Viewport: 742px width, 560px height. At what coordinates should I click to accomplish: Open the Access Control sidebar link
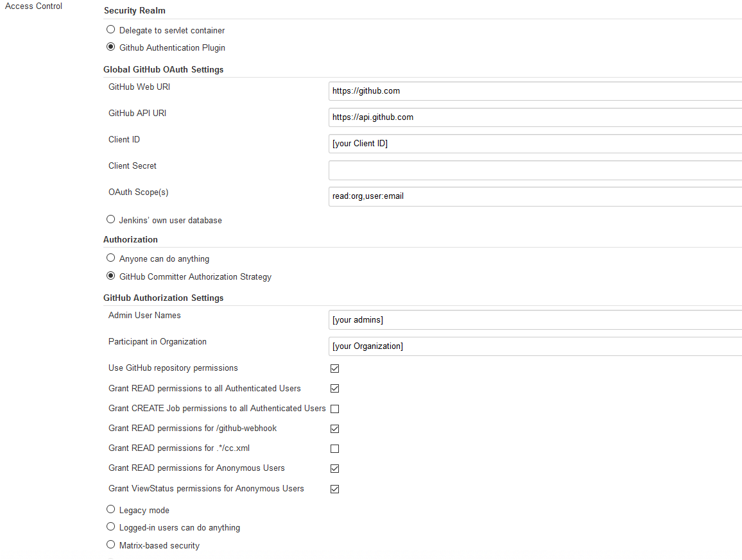(33, 6)
